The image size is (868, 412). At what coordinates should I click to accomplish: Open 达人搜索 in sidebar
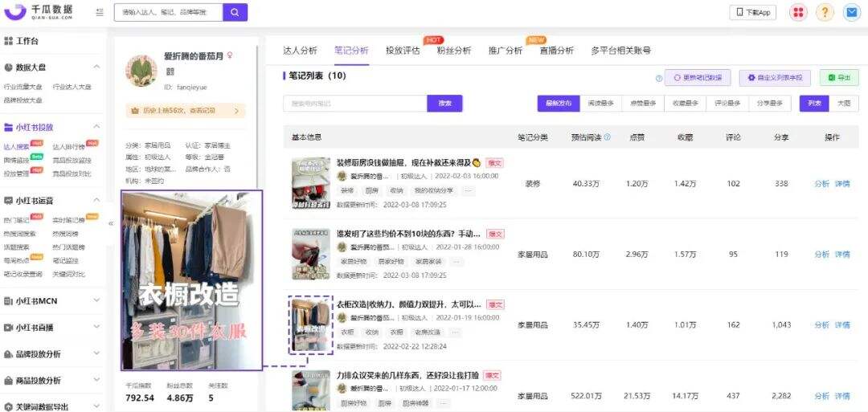point(17,146)
